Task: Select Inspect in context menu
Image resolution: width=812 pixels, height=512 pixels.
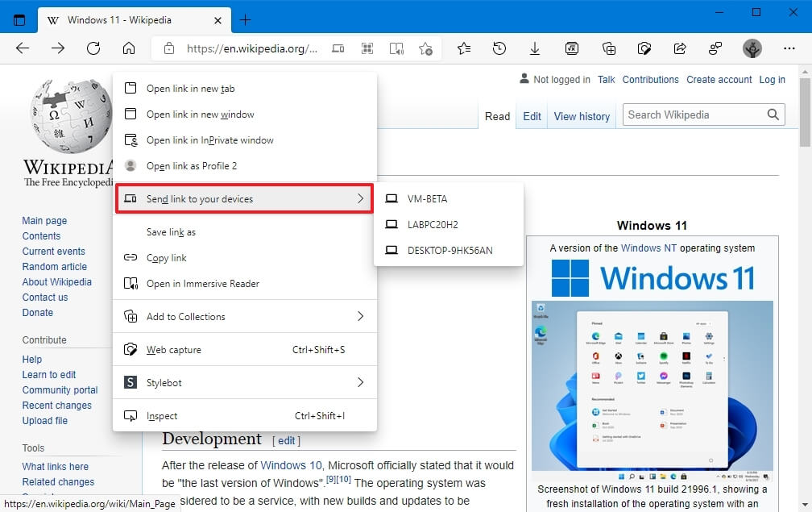Action: [x=245, y=416]
